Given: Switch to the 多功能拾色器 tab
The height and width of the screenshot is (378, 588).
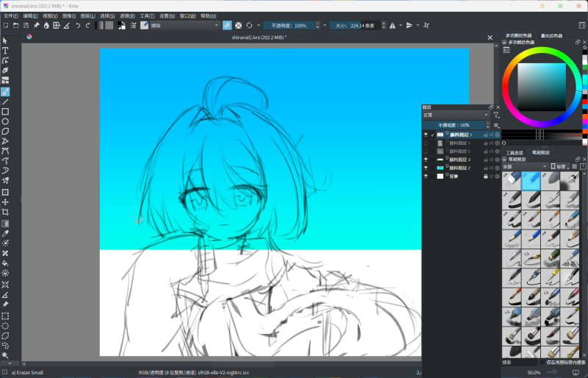Looking at the screenshot, I should 519,35.
